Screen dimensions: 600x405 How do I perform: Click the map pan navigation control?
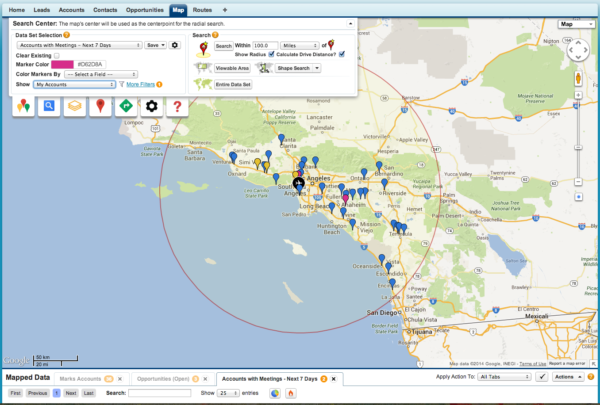tap(578, 50)
